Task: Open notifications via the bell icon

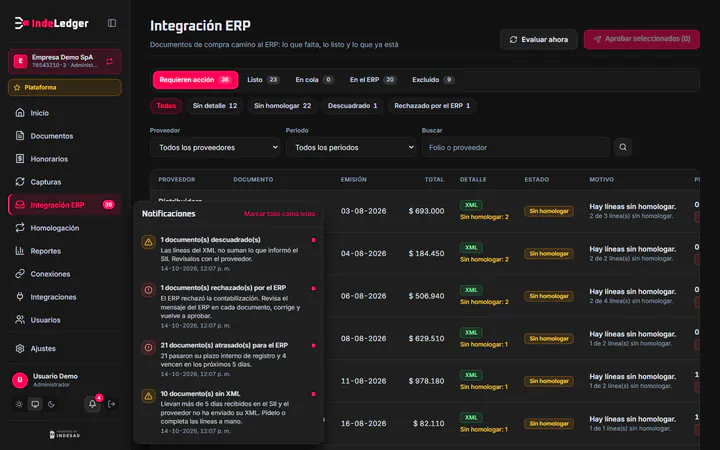Action: point(92,404)
